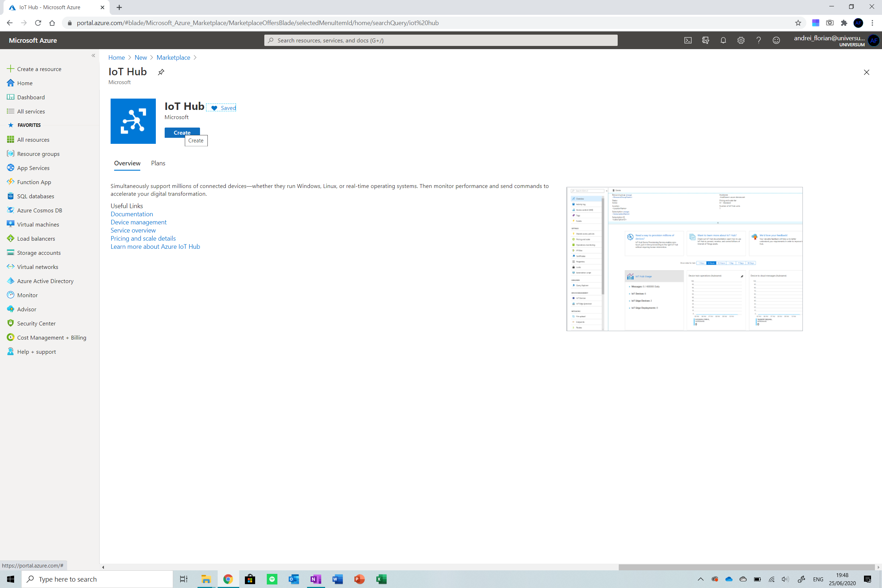Open portal settings gear icon
The image size is (882, 588).
pyautogui.click(x=741, y=41)
